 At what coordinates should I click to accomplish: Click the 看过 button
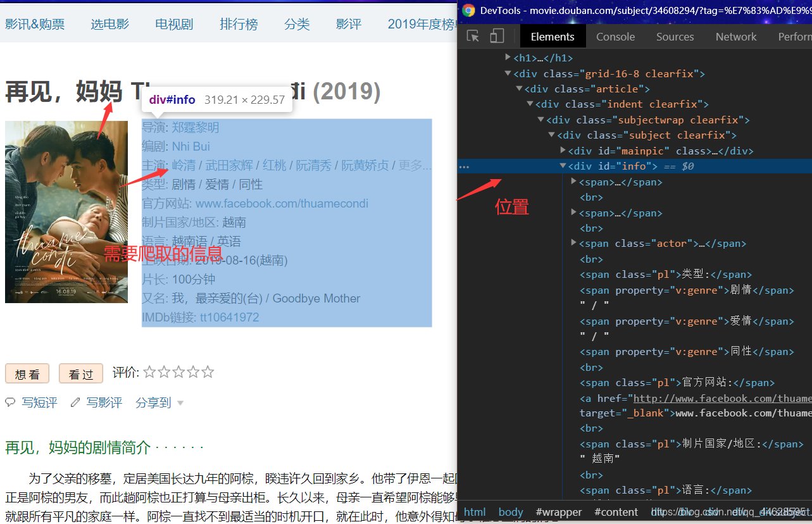click(81, 373)
